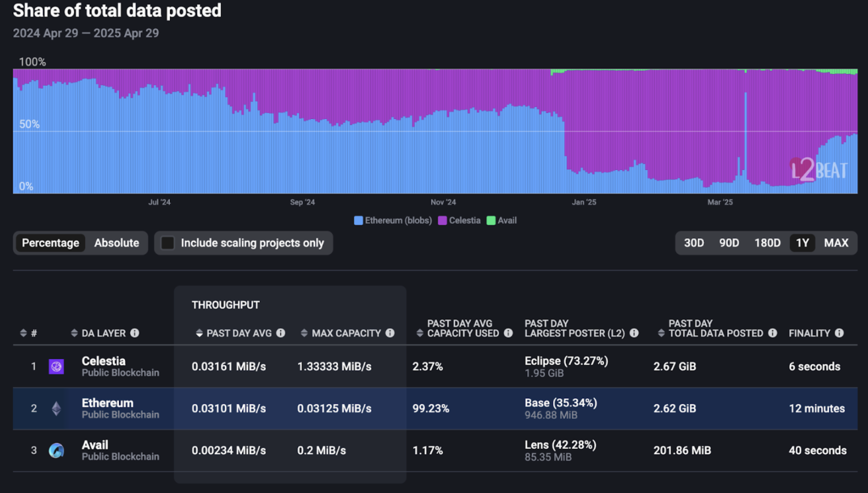Screen dimensions: 868x493
Task: Click the 2.67 GiB total data cell
Action: (675, 367)
